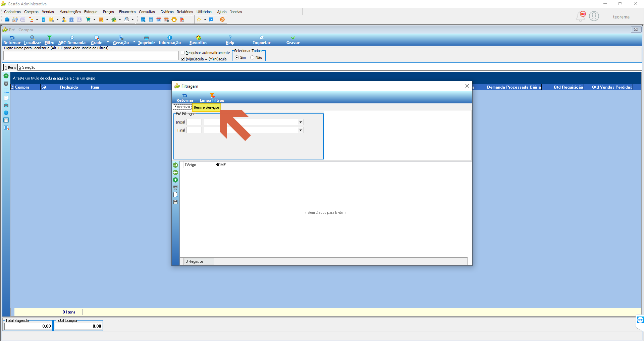Click the Inicial code input field
The height and width of the screenshot is (341, 644).
point(194,122)
